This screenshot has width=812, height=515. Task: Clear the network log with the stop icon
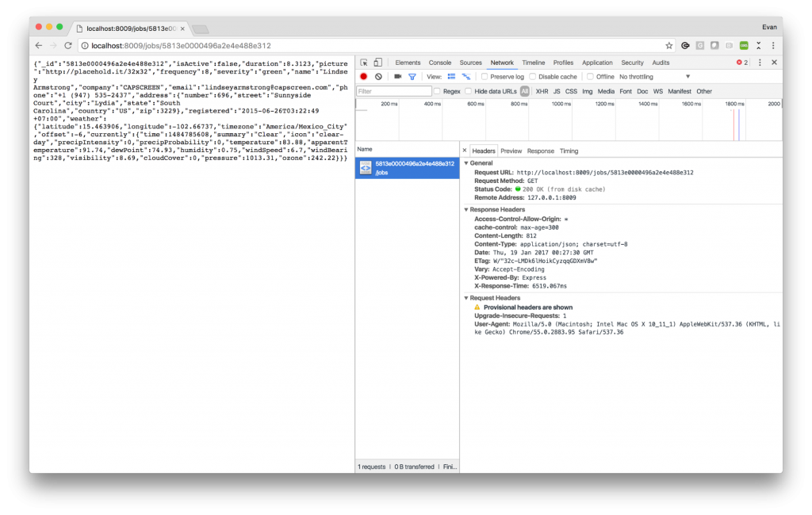378,76
